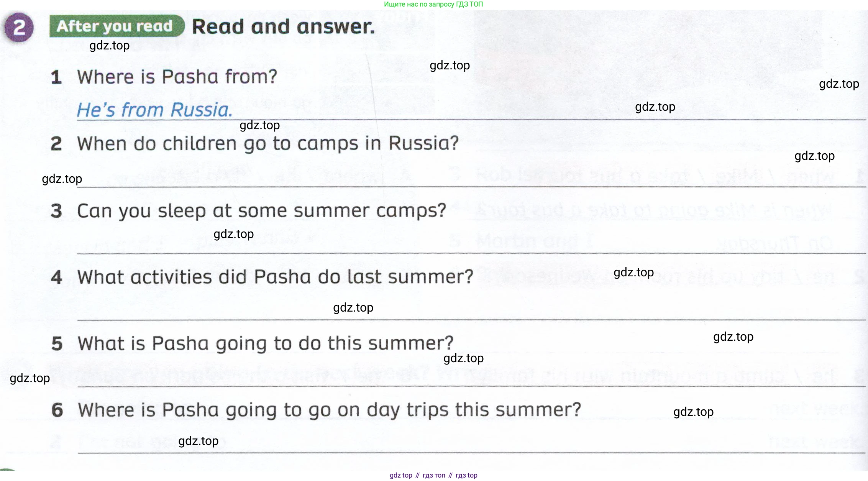
Task: Click question 5 'What is Pasha going to do'
Action: click(x=266, y=343)
